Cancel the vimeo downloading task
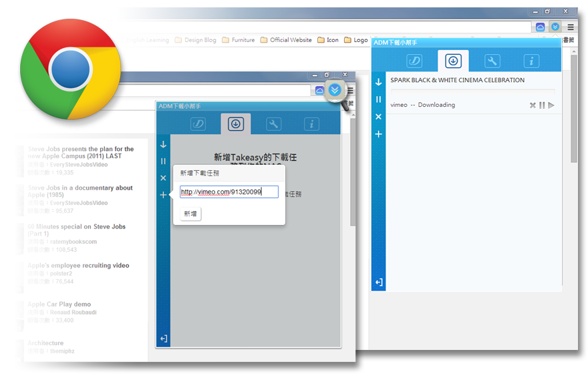 [533, 106]
